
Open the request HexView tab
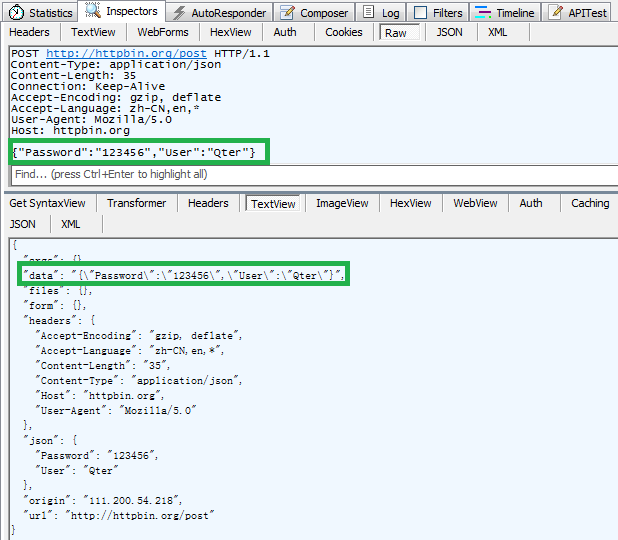[x=231, y=32]
